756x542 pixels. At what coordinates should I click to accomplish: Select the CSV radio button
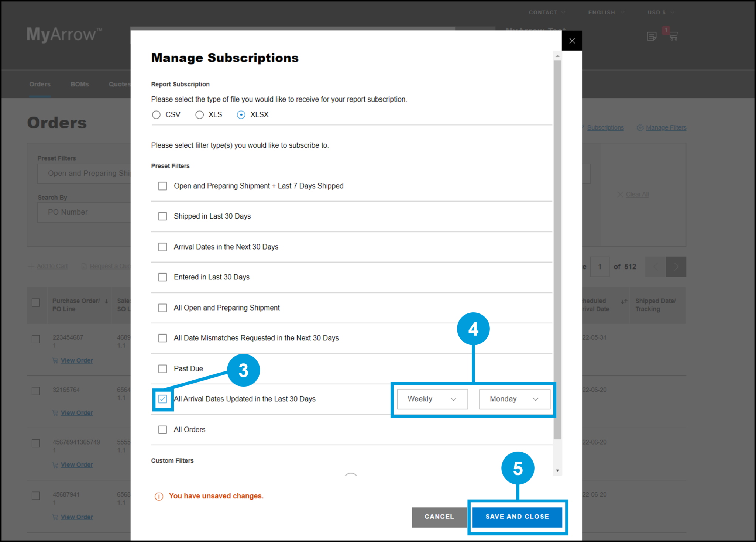156,114
